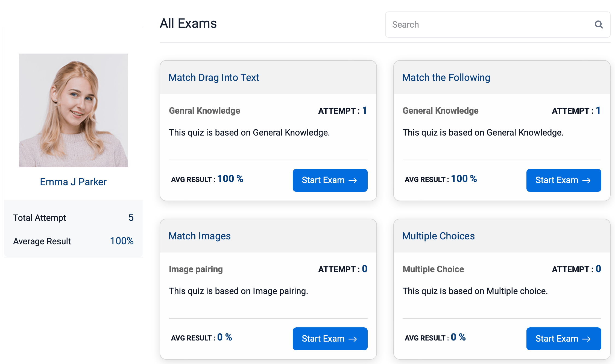615x364 pixels.
Task: Start the Match the Following exam
Action: [564, 180]
